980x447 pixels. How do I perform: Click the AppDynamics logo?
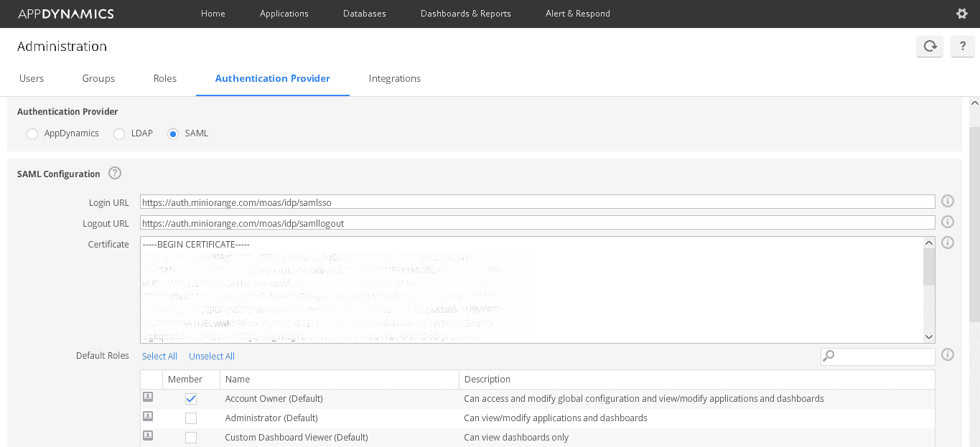[x=65, y=14]
